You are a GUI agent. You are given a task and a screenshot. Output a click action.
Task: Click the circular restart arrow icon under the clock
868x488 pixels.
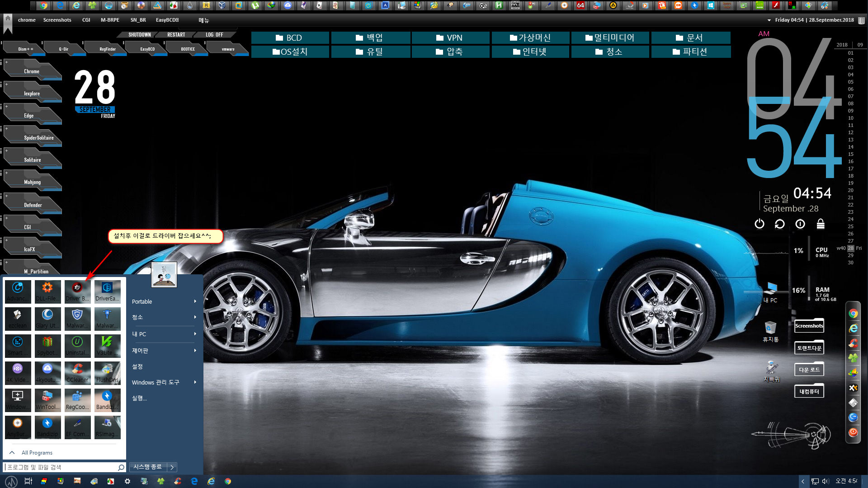coord(779,224)
